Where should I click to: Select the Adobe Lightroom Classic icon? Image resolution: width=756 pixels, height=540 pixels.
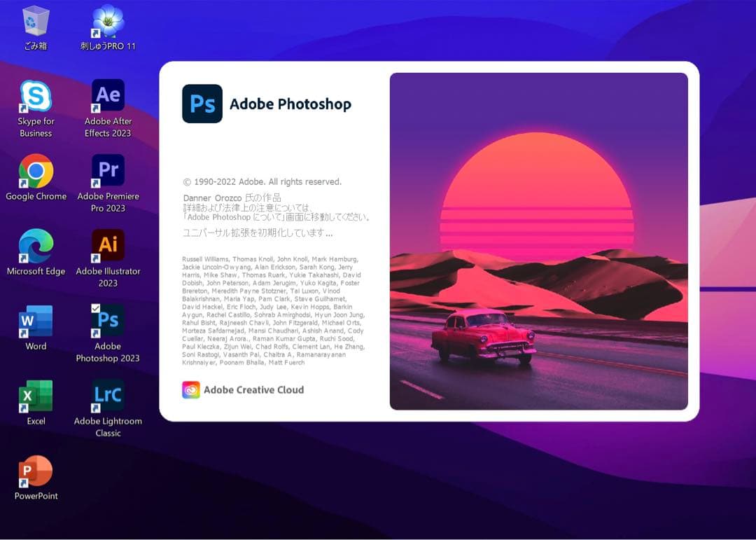tap(108, 396)
